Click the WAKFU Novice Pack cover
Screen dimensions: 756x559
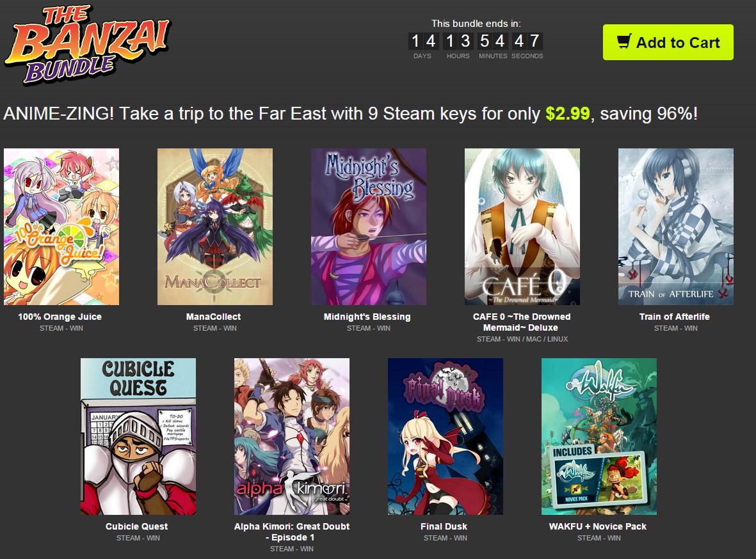point(599,436)
